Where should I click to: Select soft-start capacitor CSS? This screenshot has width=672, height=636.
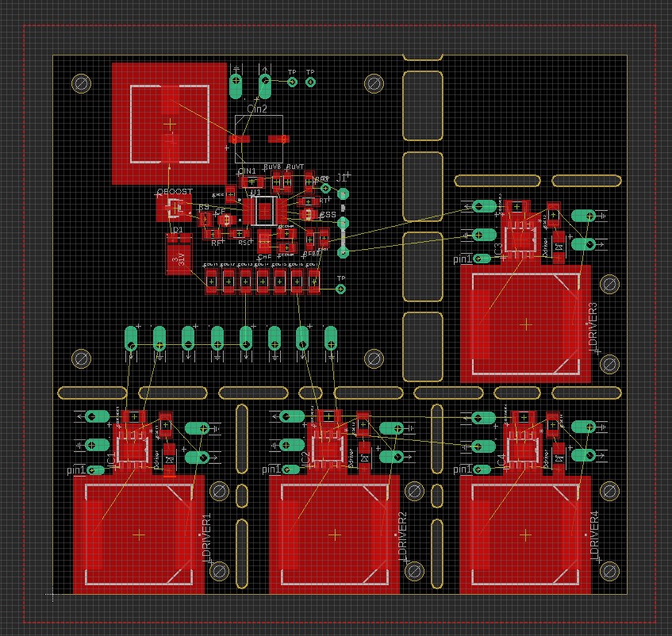coord(307,214)
